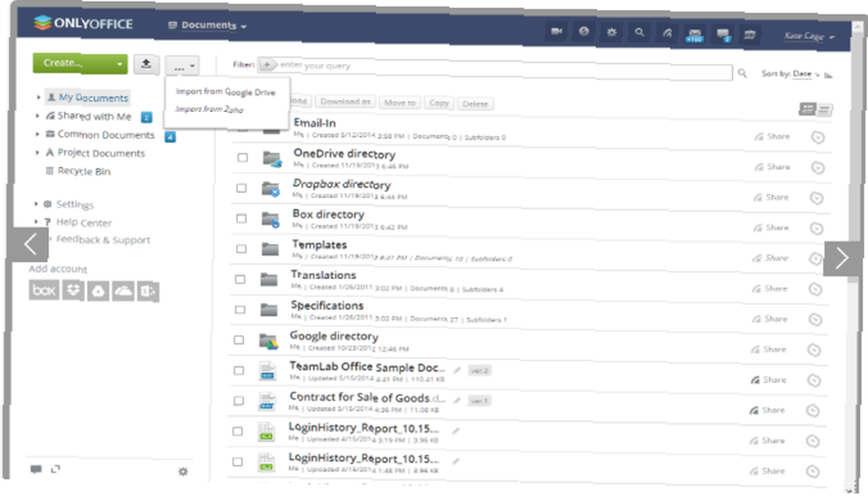Edit Contract for Sale of Goods pencil icon
The image size is (868, 496).
pos(457,400)
